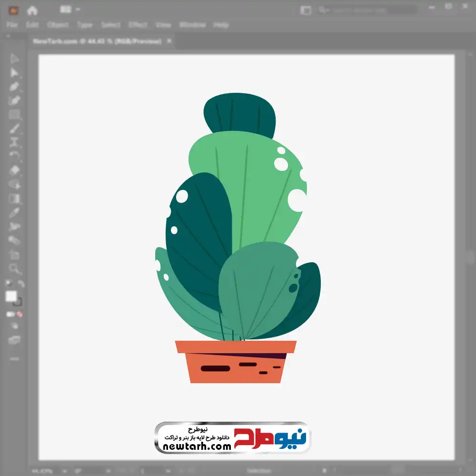Open the File menu
Screen dimensions: 476x476
click(x=12, y=25)
